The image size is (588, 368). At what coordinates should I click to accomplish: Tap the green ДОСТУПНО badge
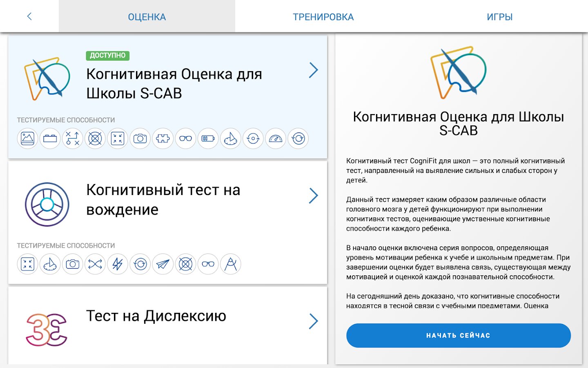point(108,56)
